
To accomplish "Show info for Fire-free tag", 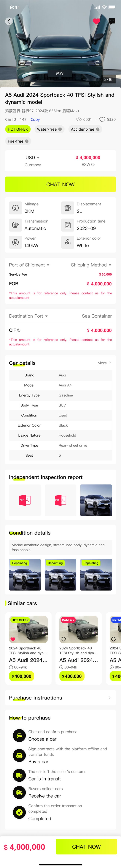I will pyautogui.click(x=27, y=141).
